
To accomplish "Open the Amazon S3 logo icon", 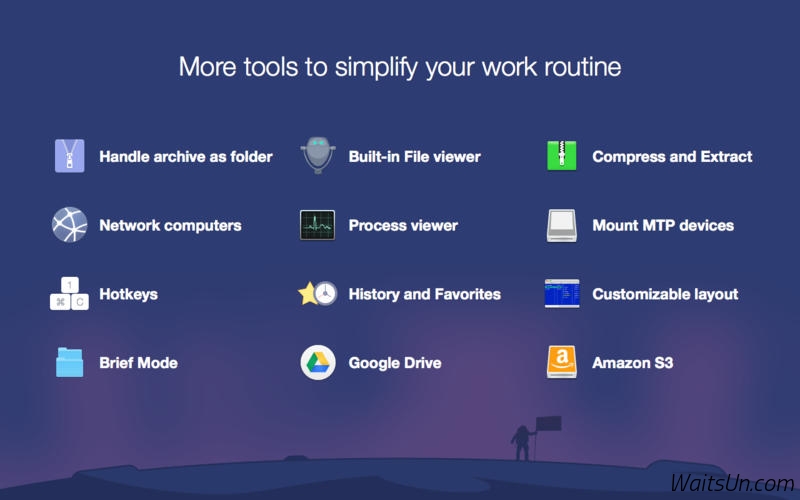I will 562,362.
